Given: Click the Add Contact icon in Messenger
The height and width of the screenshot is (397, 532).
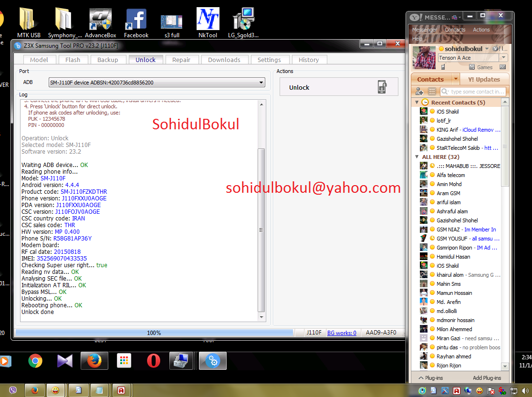Looking at the screenshot, I should coord(419,91).
